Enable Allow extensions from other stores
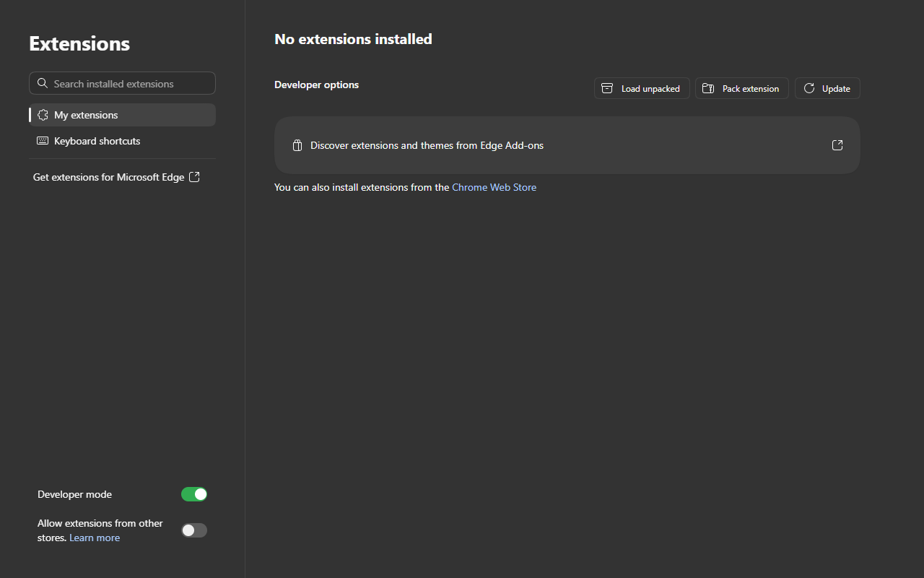The height and width of the screenshot is (578, 924). coord(194,530)
